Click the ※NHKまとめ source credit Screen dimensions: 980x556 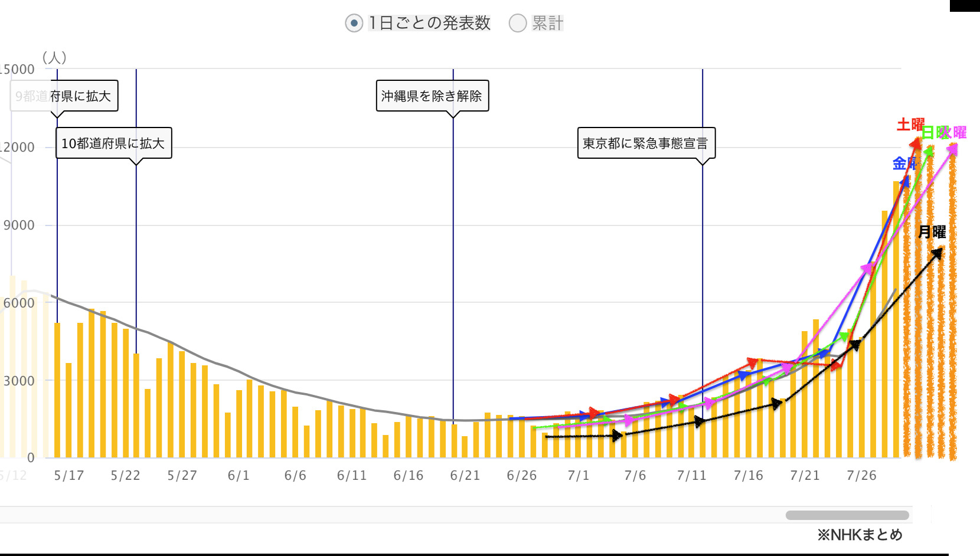pyautogui.click(x=860, y=535)
